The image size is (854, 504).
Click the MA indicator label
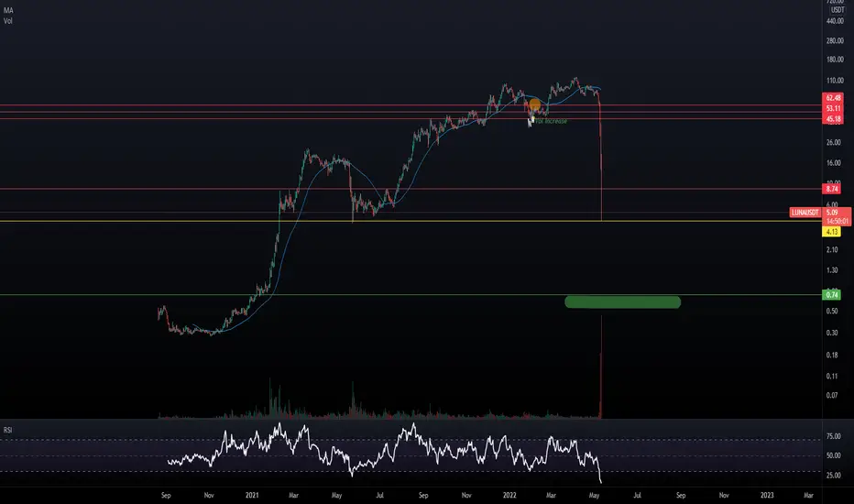click(x=8, y=10)
